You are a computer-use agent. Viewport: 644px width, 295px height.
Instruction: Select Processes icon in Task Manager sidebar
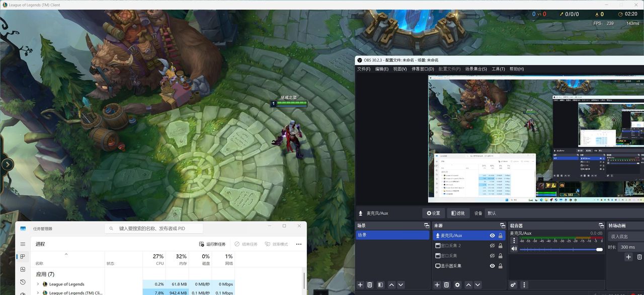[23, 257]
